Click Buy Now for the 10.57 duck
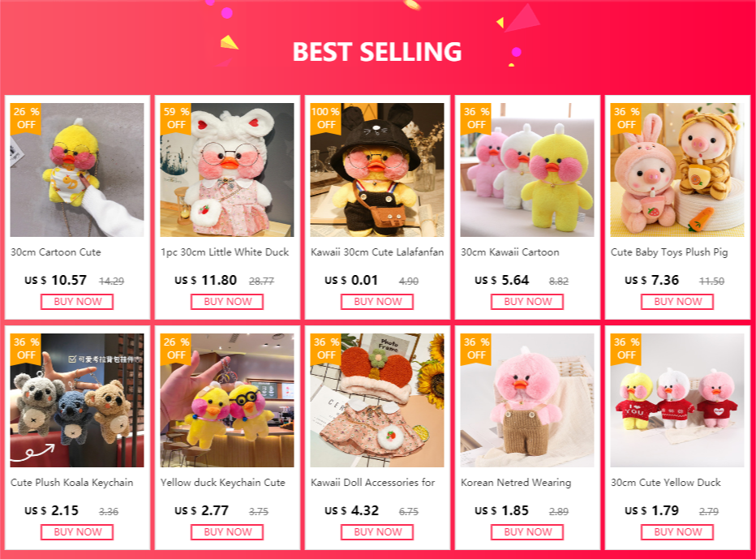Viewport: 756px width, 559px height. (x=77, y=302)
